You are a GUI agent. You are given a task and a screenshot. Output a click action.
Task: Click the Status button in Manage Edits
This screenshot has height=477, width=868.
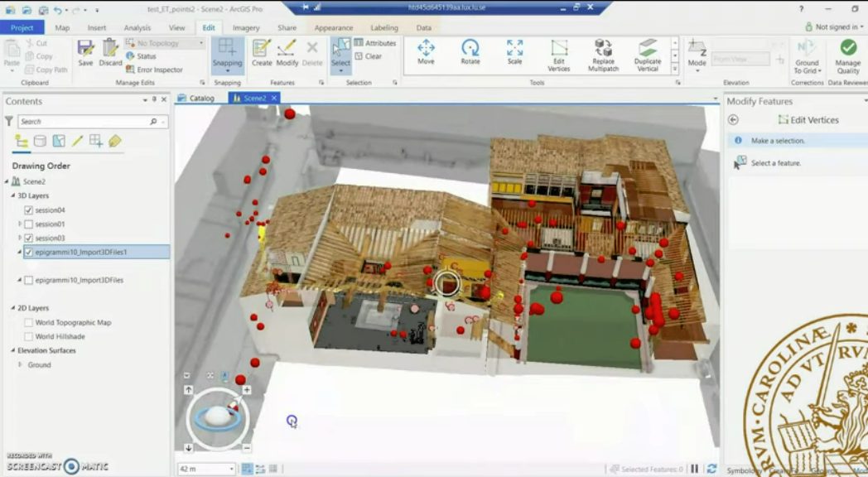coord(141,55)
